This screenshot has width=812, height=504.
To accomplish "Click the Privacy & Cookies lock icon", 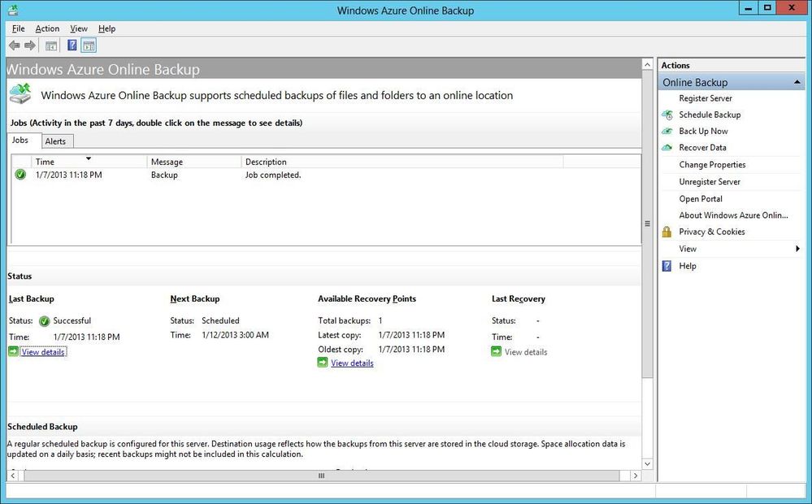I will pyautogui.click(x=667, y=232).
